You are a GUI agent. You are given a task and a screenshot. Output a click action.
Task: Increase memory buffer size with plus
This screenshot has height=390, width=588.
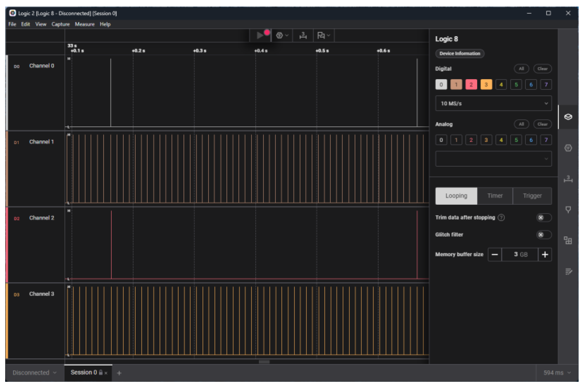tap(545, 254)
